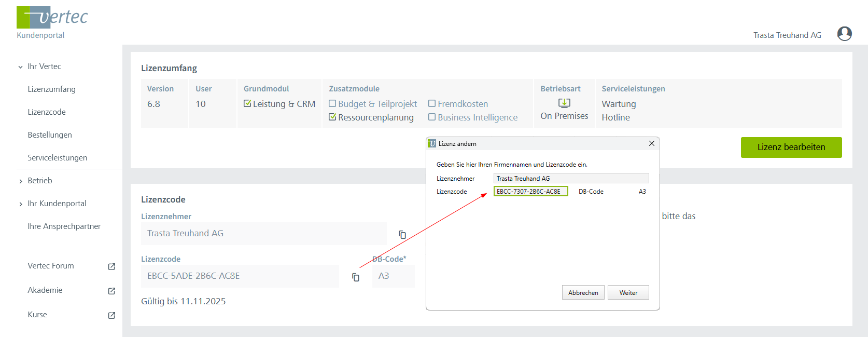This screenshot has width=868, height=337.
Task: Click the Gültig bis 11.11.2025 text
Action: (184, 301)
